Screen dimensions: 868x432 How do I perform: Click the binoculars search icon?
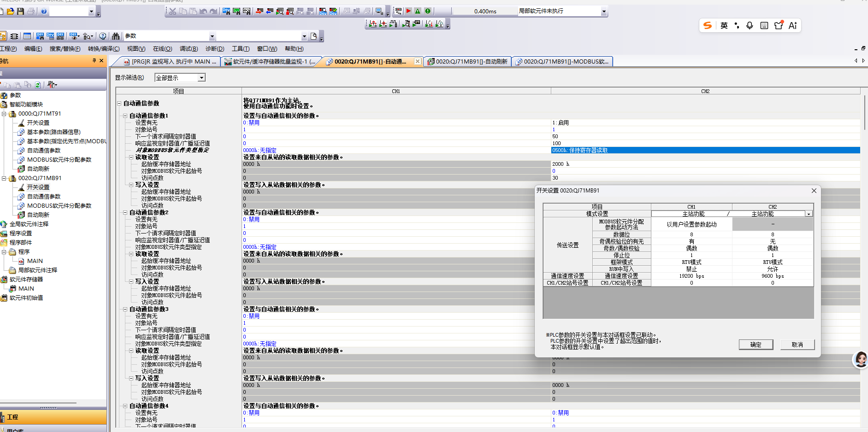pyautogui.click(x=116, y=36)
